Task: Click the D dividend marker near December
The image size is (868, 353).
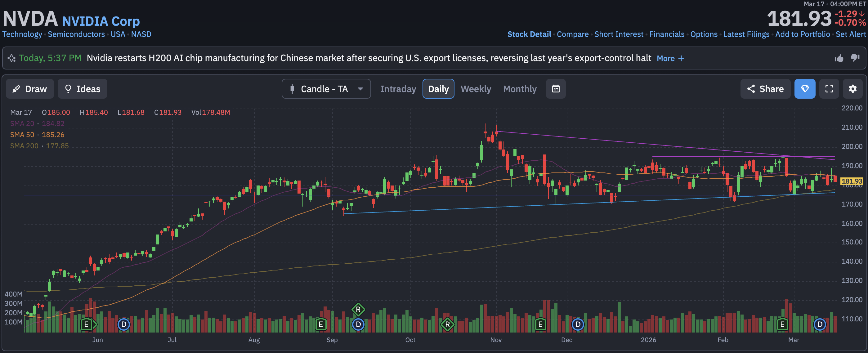Action: [578, 324]
